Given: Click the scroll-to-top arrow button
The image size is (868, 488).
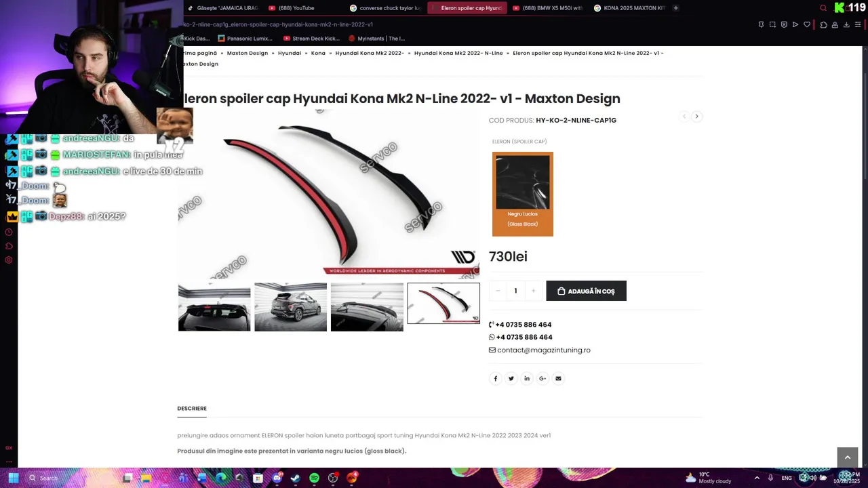Looking at the screenshot, I should pyautogui.click(x=848, y=457).
